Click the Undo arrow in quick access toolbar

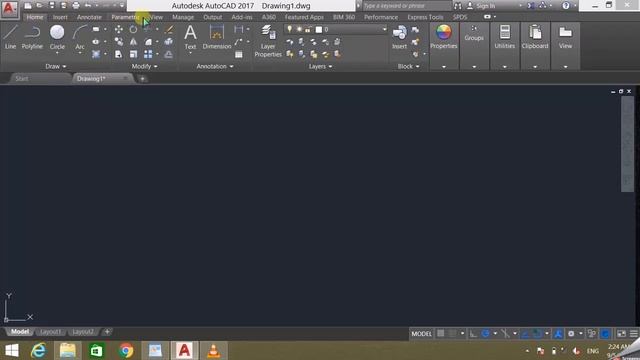[x=88, y=5]
